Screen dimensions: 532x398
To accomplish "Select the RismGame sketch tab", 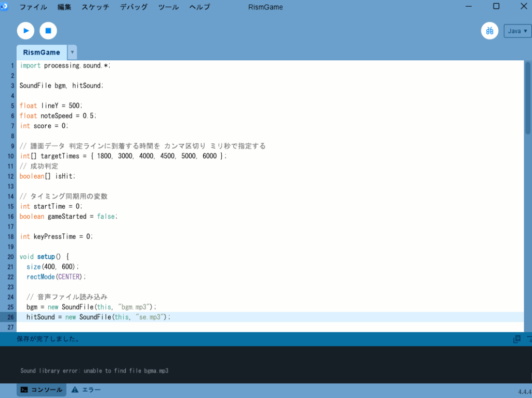I will pos(42,52).
